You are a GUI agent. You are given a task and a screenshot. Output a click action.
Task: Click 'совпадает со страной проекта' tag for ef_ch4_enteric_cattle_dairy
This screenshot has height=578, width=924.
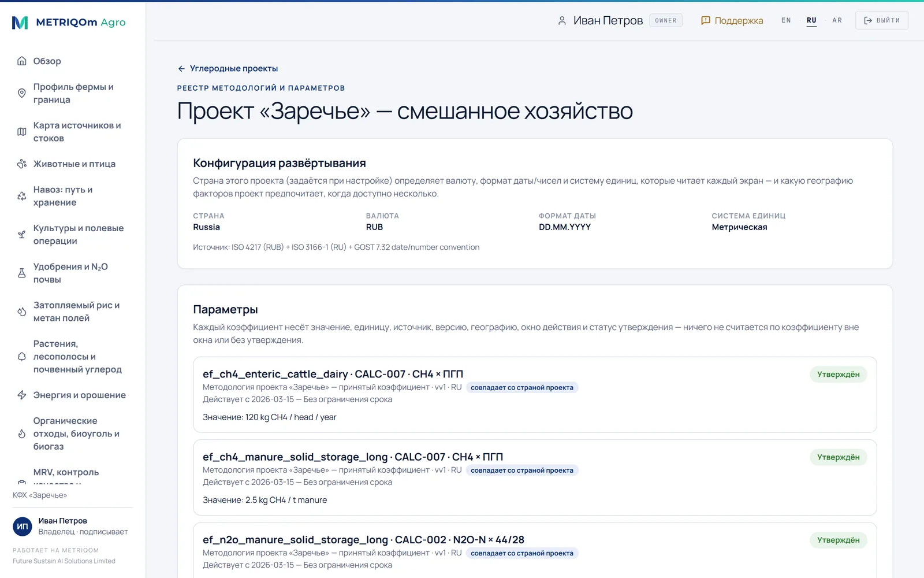click(522, 388)
